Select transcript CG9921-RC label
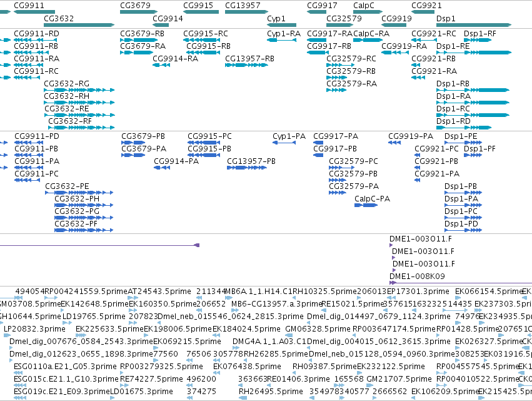The image size is (532, 401). pos(434,34)
